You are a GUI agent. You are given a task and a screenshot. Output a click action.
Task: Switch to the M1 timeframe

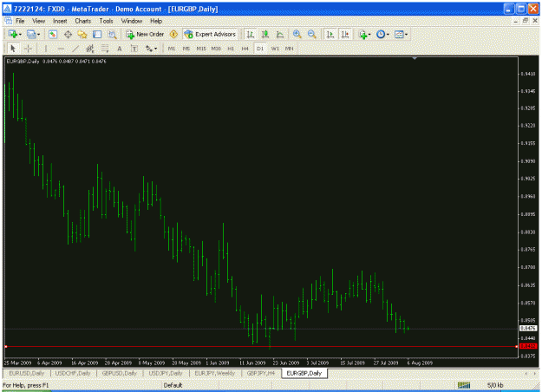point(172,49)
